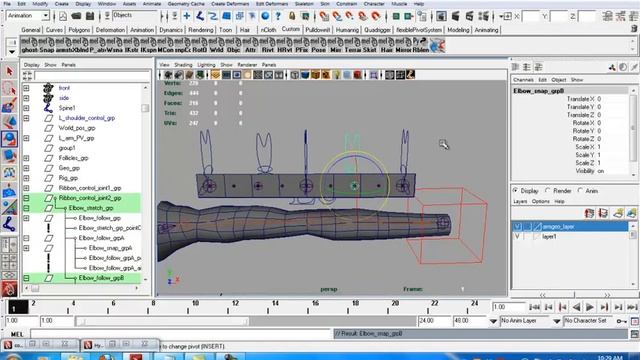Click Play forward button
The height and width of the screenshot is (360, 640).
coord(590,307)
